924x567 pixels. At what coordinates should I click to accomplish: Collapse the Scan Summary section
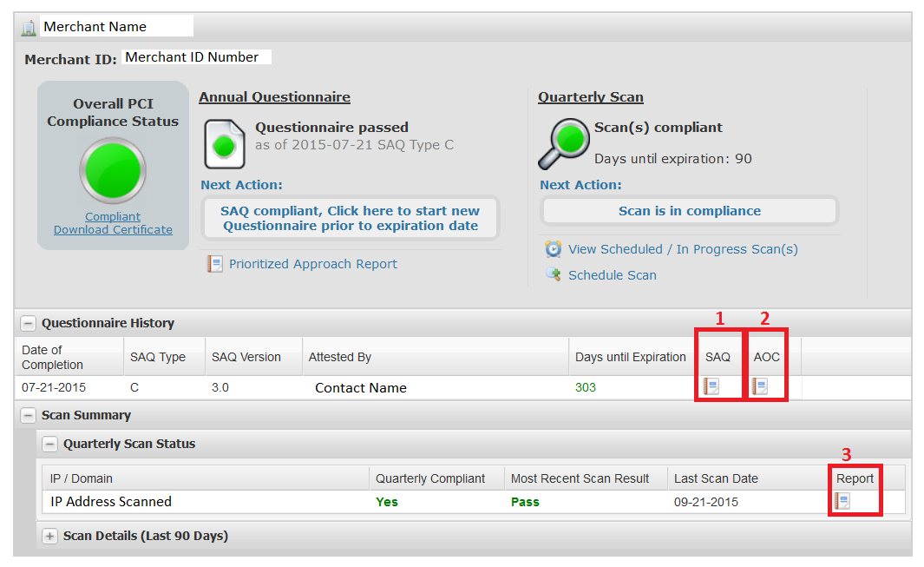(x=28, y=415)
